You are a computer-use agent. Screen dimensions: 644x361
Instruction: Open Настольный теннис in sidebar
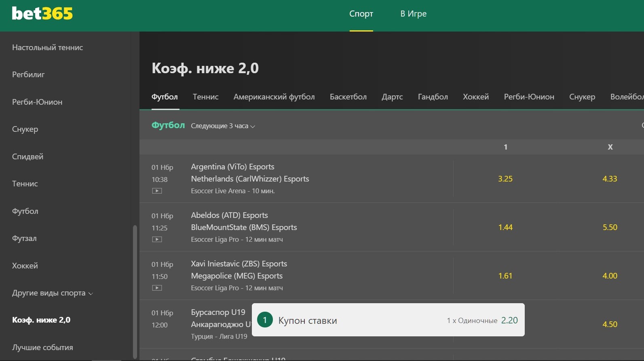click(47, 48)
